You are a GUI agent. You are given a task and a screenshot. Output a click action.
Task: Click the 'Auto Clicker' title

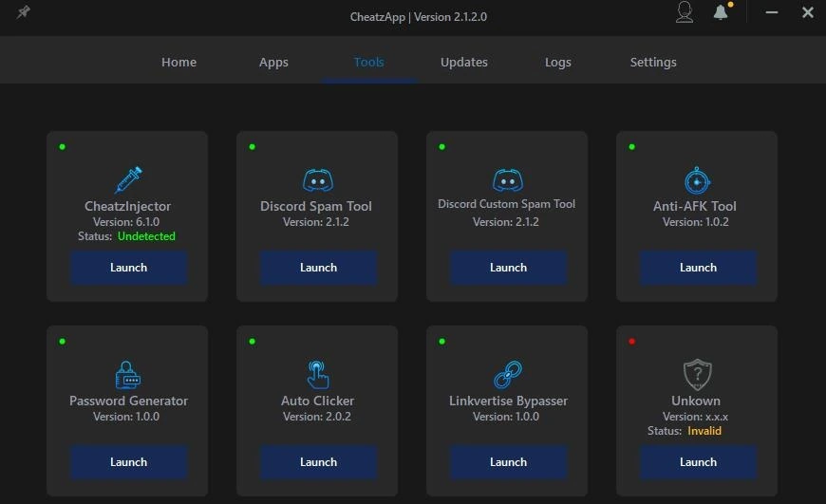[317, 401]
